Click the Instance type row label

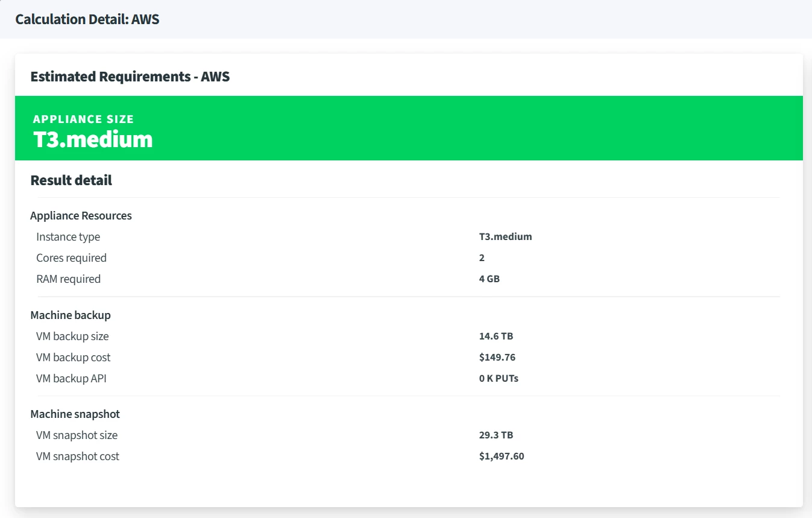(68, 237)
